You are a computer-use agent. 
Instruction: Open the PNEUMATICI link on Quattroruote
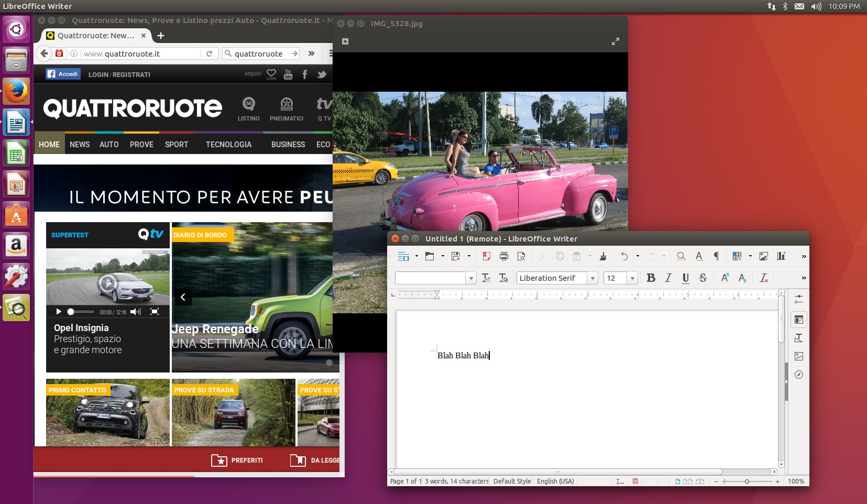point(287,109)
